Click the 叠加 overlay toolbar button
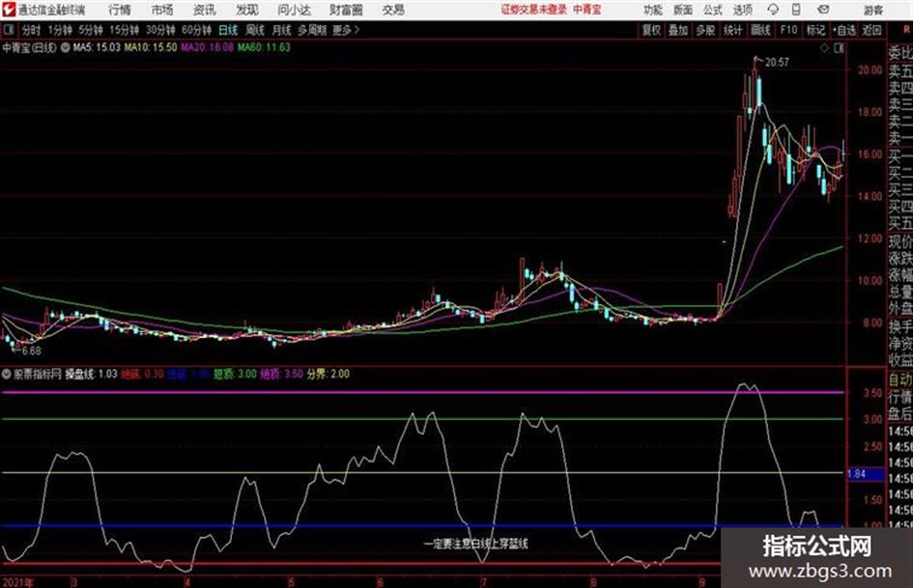This screenshot has width=913, height=588. click(678, 30)
